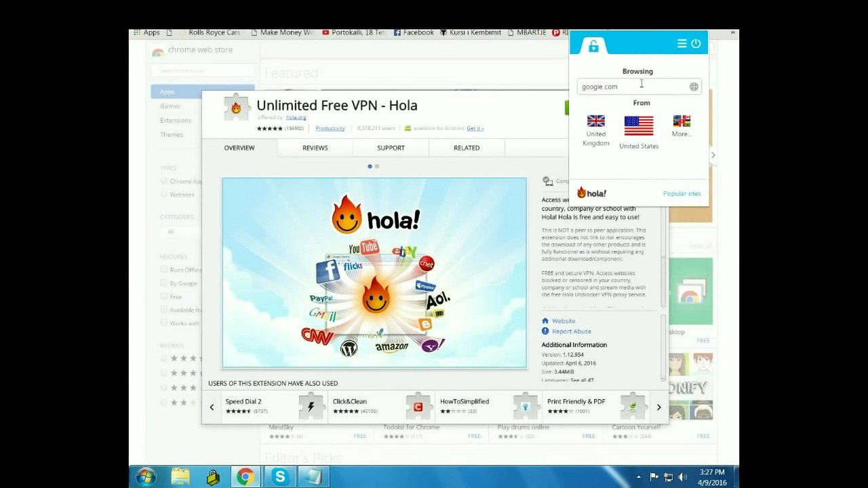Check the 'Available for' feature checkbox
Screen dimensions: 868x488
tap(163, 310)
